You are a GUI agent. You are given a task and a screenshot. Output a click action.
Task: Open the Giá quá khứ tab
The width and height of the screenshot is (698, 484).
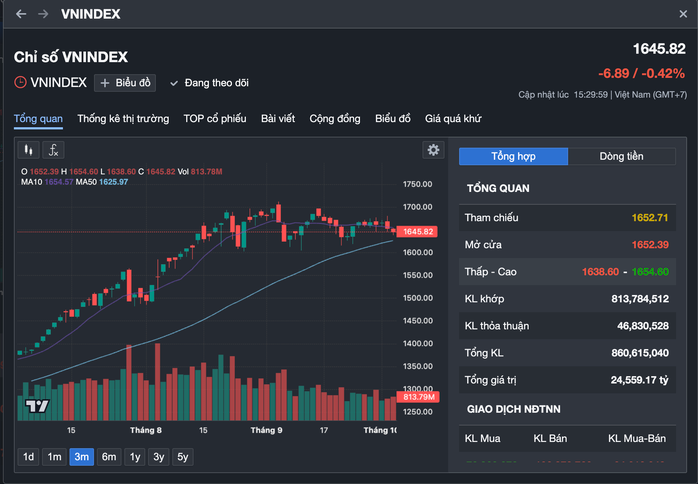453,118
